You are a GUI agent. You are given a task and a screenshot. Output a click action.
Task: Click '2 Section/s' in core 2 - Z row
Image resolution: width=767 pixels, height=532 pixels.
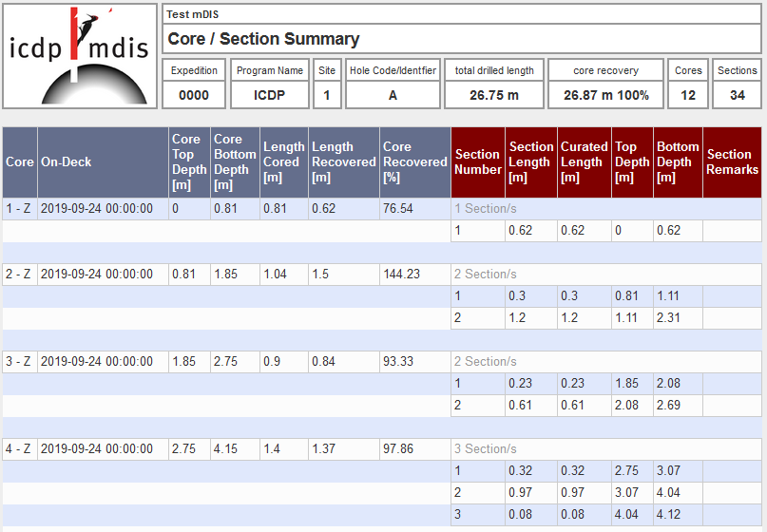[x=486, y=274]
